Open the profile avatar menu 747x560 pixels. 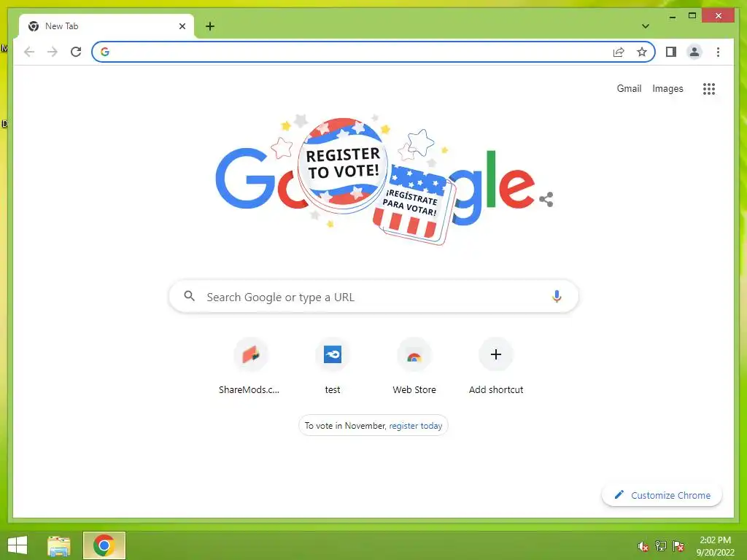694,52
